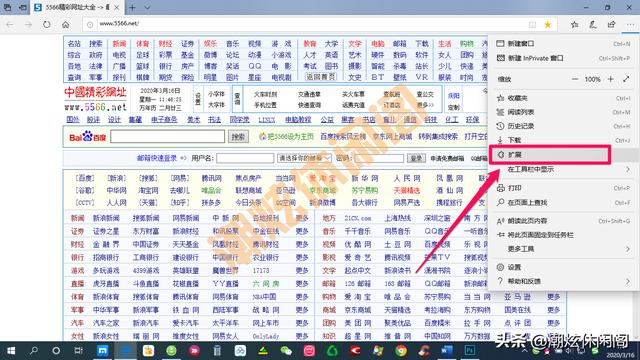Go back to the previous page

tap(10, 24)
